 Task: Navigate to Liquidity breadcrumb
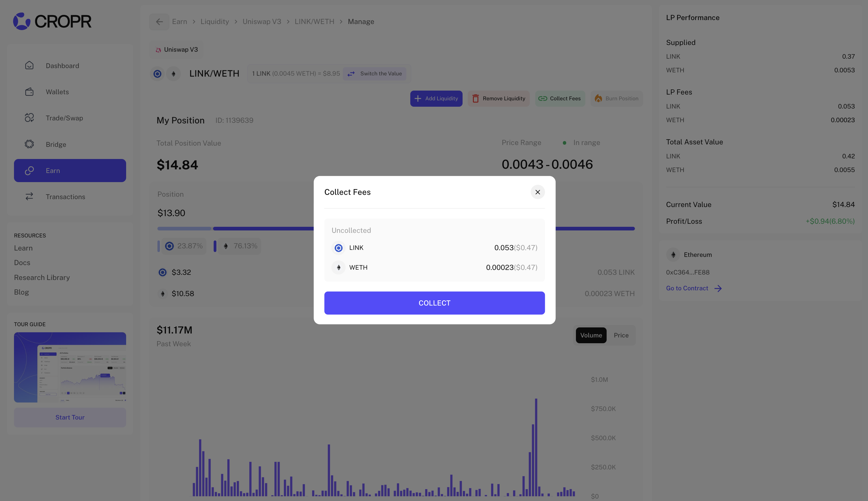[215, 22]
